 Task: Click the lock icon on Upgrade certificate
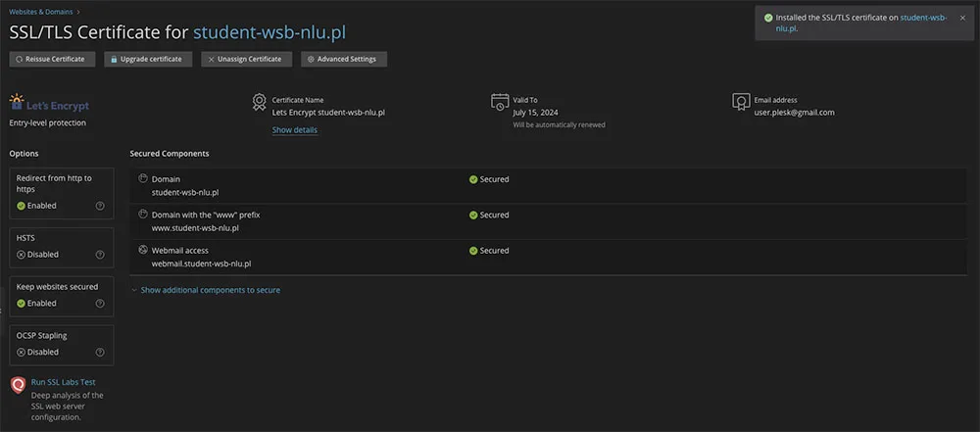coord(114,60)
